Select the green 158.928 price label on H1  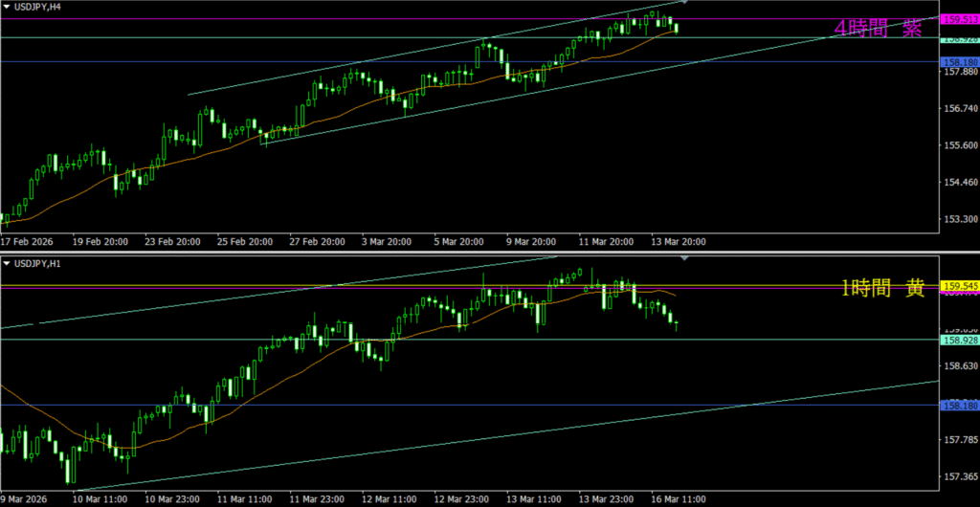pyautogui.click(x=960, y=340)
